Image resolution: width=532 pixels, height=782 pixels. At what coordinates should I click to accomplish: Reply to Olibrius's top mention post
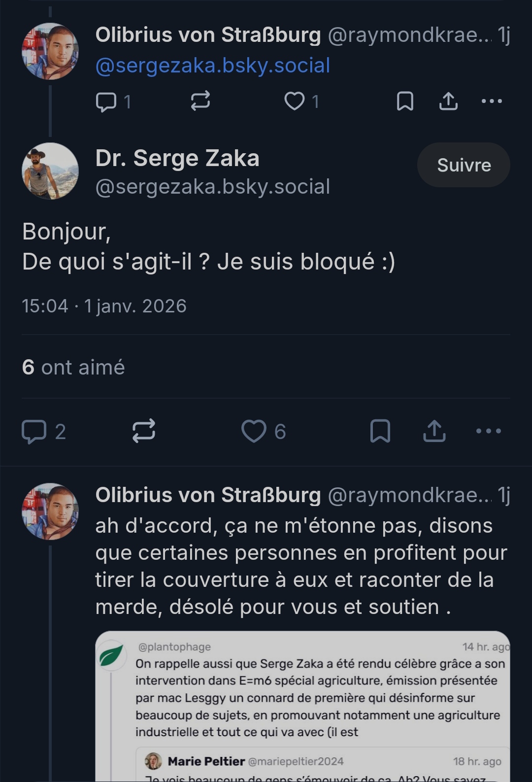(106, 102)
